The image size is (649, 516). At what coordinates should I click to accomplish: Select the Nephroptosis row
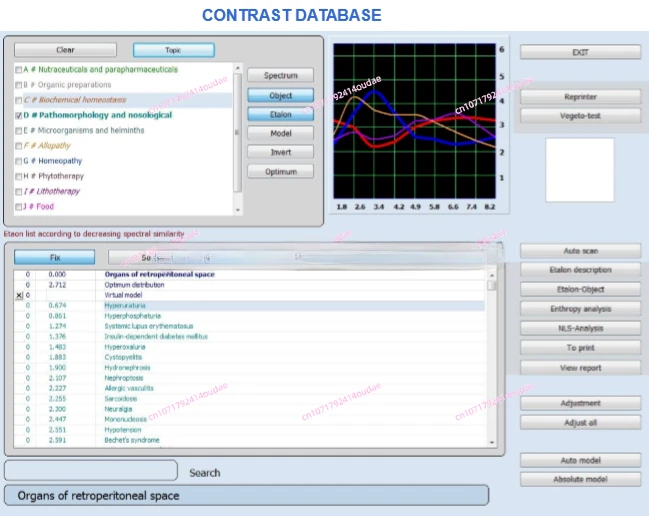click(x=250, y=378)
